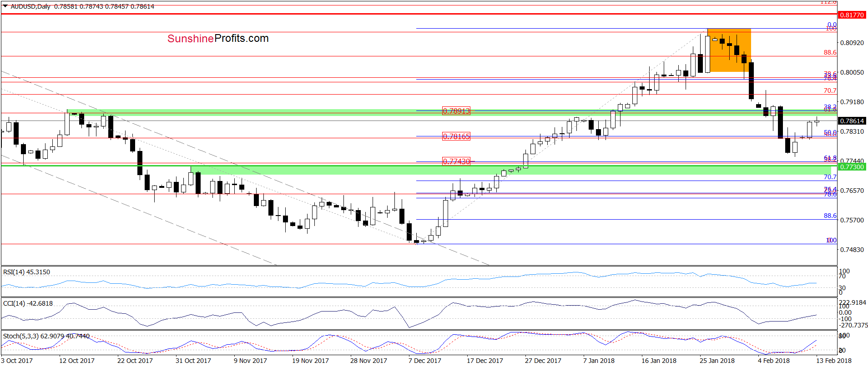Click the RSI(14) 45.3150 indicator label
The image size is (868, 367).
(26, 272)
